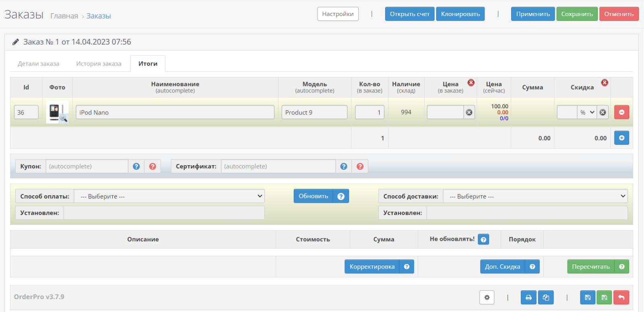
Task: Click the Описание column header
Action: (x=143, y=239)
